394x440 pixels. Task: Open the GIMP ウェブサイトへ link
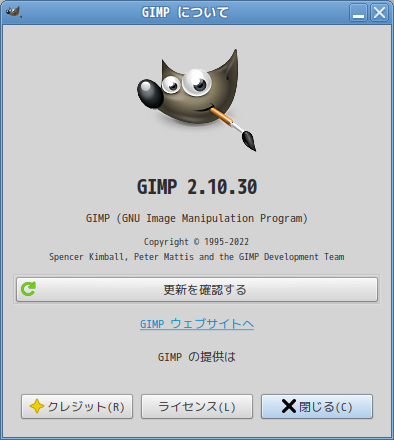pyautogui.click(x=197, y=324)
